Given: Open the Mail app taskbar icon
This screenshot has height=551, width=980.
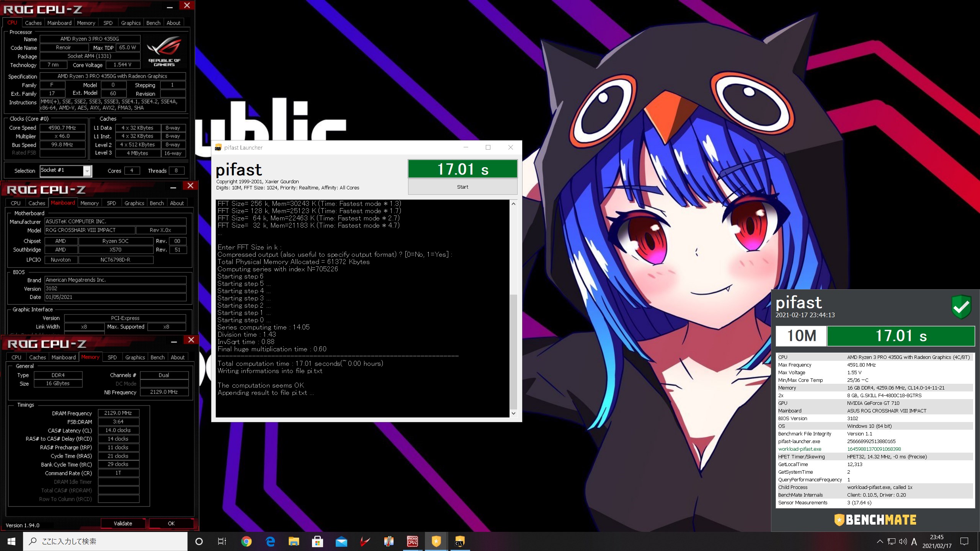Looking at the screenshot, I should (x=341, y=541).
